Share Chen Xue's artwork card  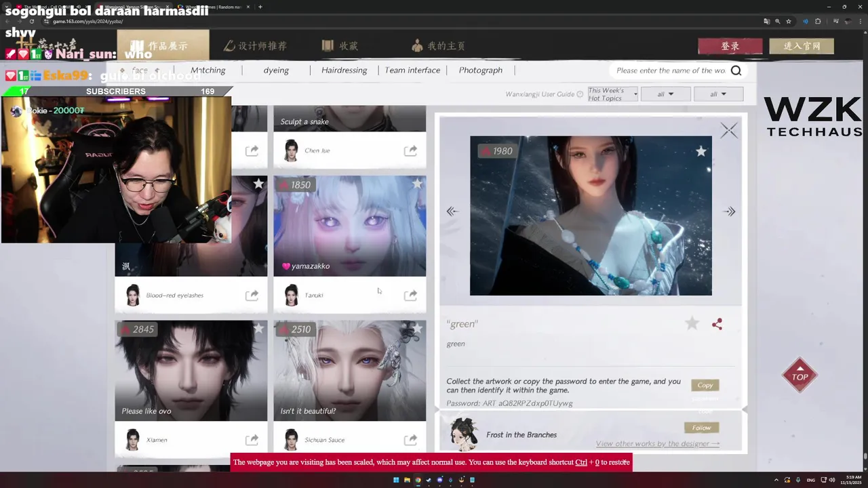(x=410, y=150)
